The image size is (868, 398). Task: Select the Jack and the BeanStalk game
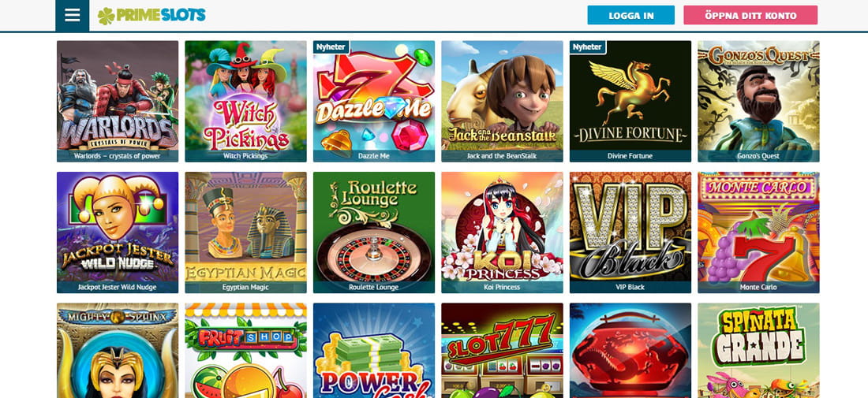[x=502, y=101]
